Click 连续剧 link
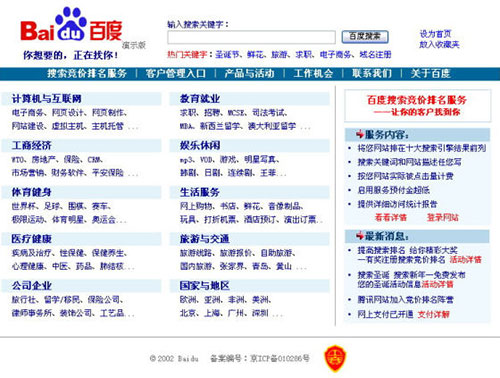 click(x=240, y=173)
